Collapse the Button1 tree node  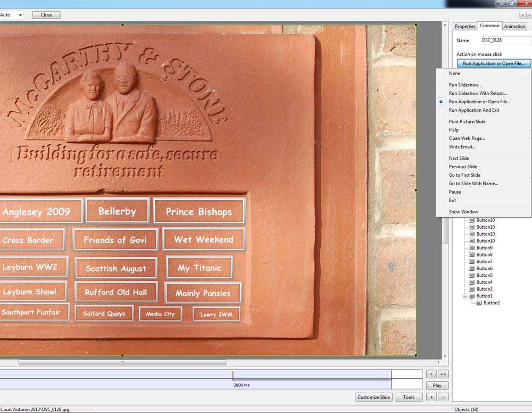(x=464, y=296)
